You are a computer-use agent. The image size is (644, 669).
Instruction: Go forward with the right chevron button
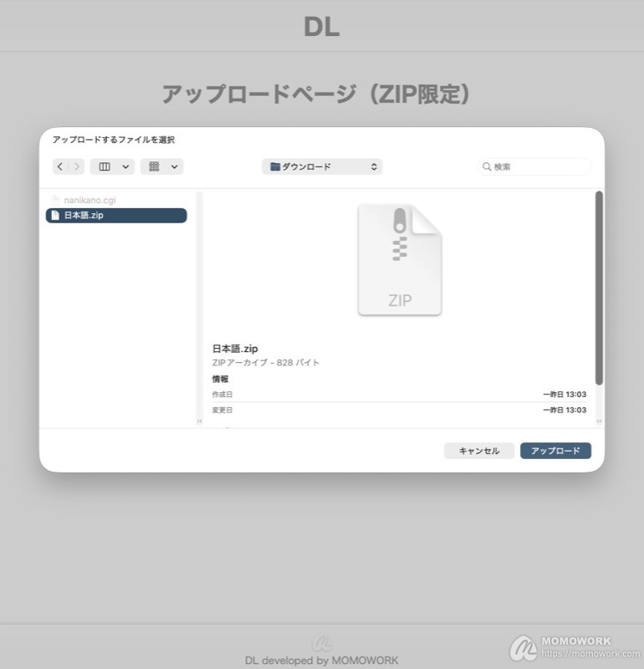coord(77,166)
